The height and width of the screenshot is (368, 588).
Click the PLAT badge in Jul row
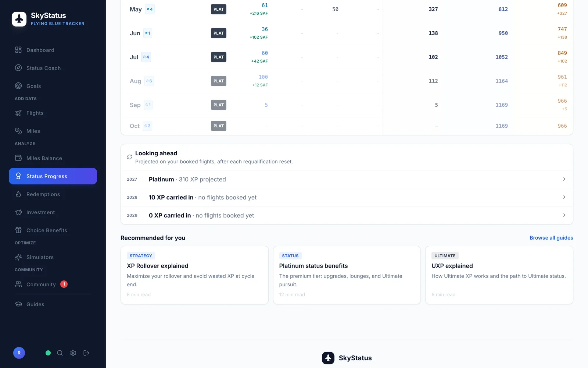click(219, 57)
